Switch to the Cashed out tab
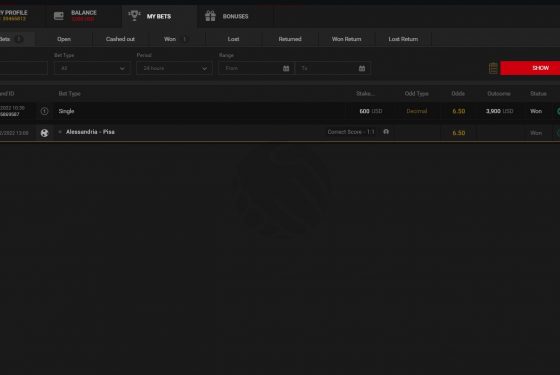 click(120, 39)
